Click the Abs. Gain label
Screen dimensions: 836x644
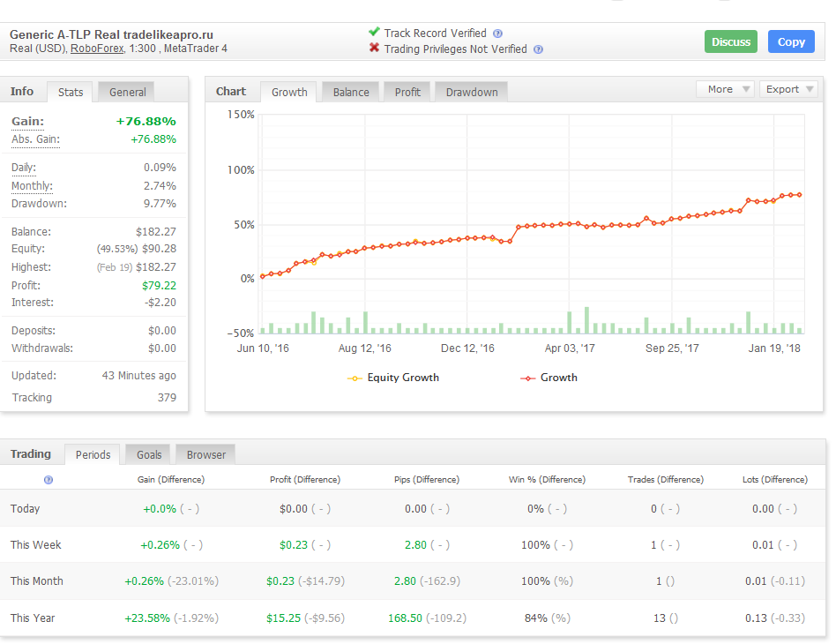point(36,139)
